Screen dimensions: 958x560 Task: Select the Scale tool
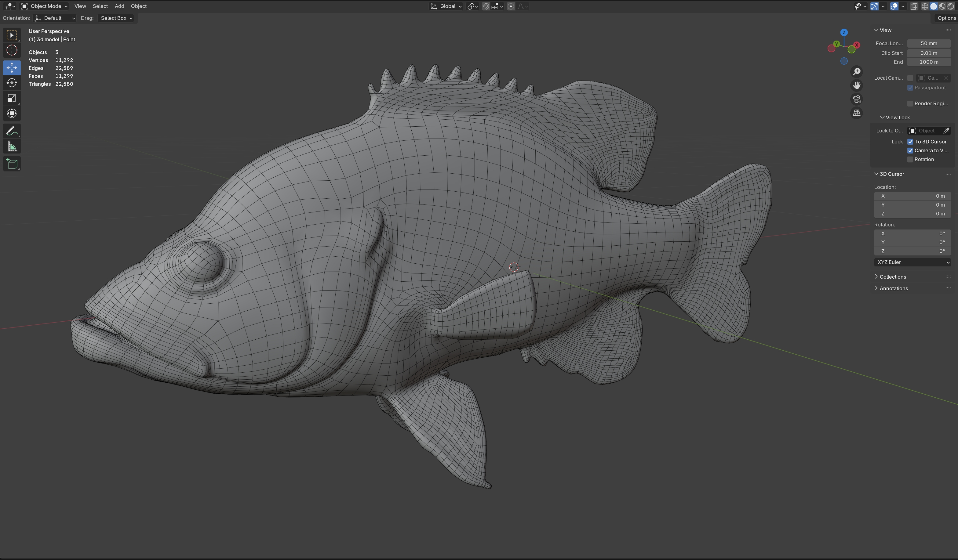pyautogui.click(x=12, y=98)
